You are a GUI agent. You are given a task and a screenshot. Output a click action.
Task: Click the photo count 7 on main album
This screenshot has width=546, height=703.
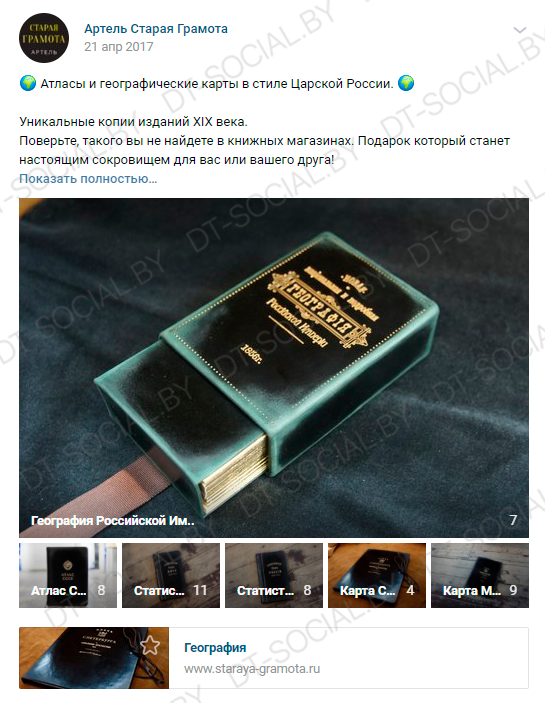pos(513,520)
